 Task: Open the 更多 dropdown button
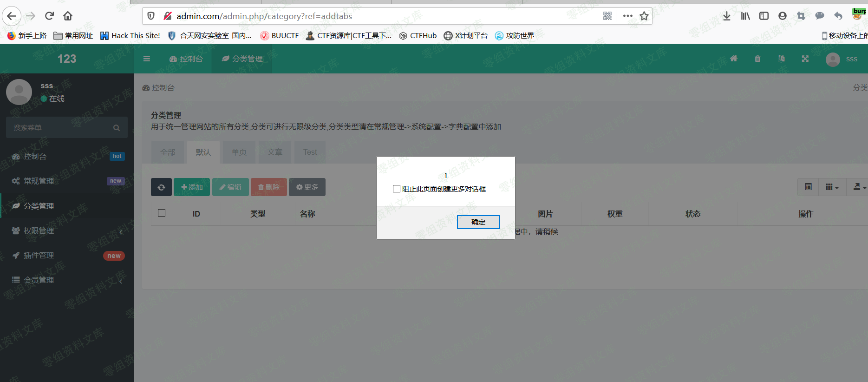pos(307,187)
